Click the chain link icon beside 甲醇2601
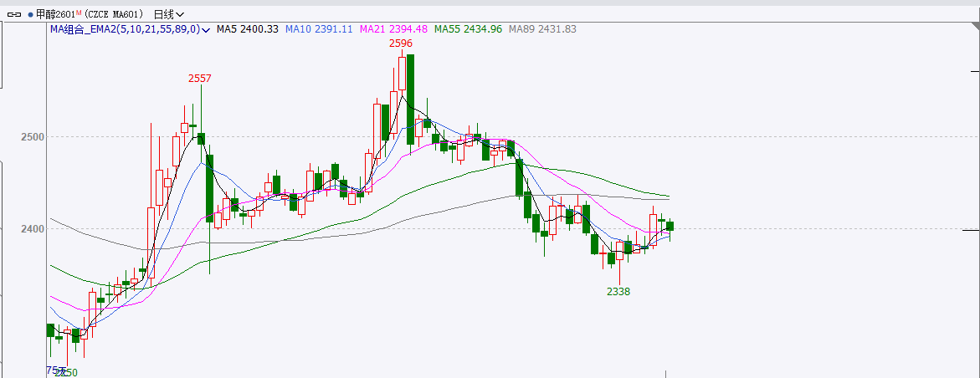Viewport: 980px width, 378px height. pos(13,13)
